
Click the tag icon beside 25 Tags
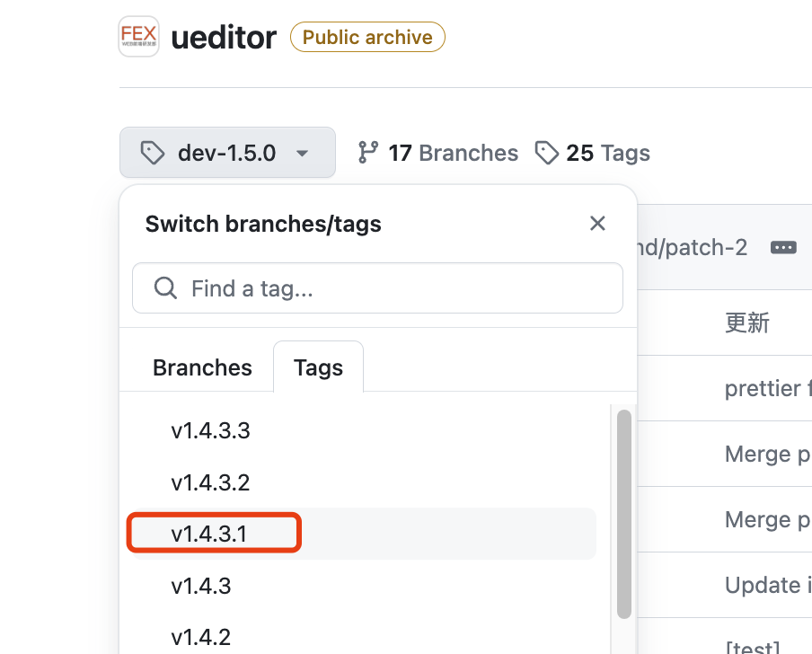pyautogui.click(x=546, y=153)
